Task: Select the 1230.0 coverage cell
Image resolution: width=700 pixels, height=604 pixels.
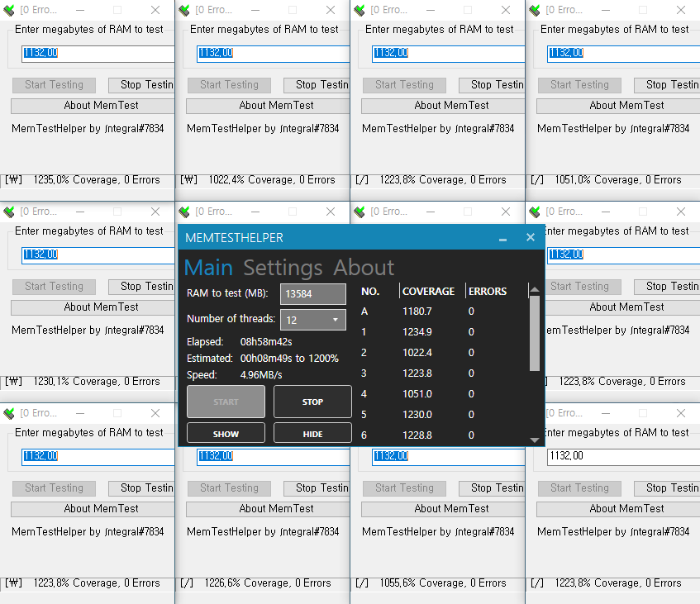Action: [x=417, y=414]
